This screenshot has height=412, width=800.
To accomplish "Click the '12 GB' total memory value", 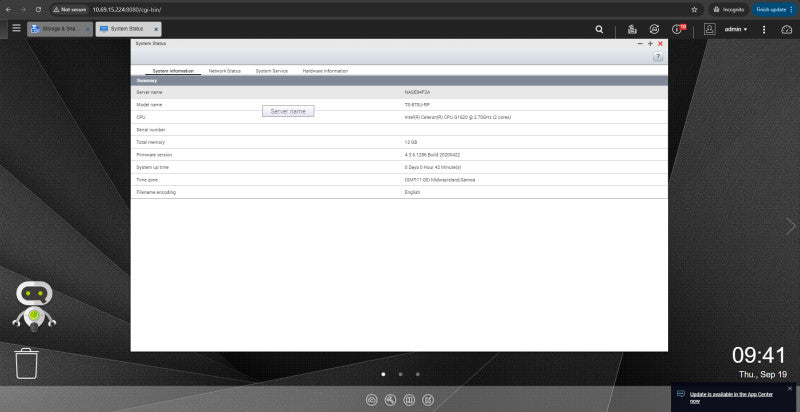I will [x=410, y=142].
